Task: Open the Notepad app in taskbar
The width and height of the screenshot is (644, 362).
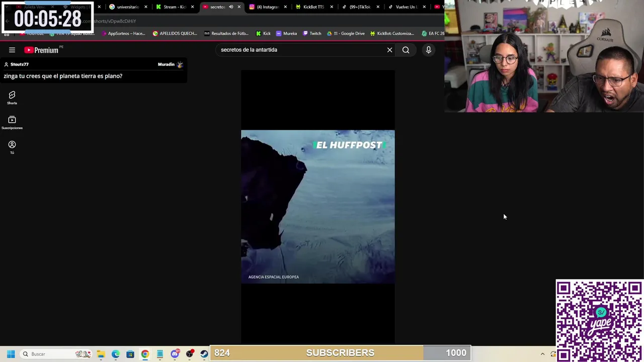Action: click(x=160, y=354)
